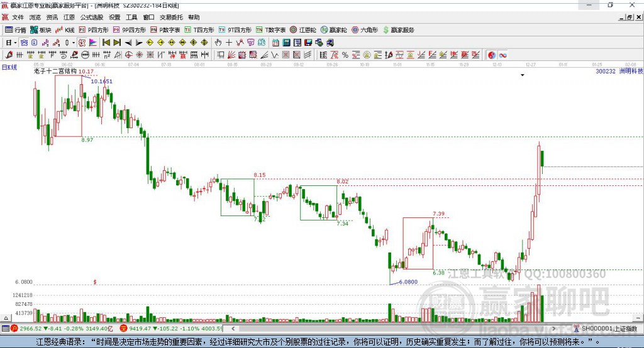644x348 pixels.
Task: Expand the candlestick style dropdown arrow
Action: (74, 43)
